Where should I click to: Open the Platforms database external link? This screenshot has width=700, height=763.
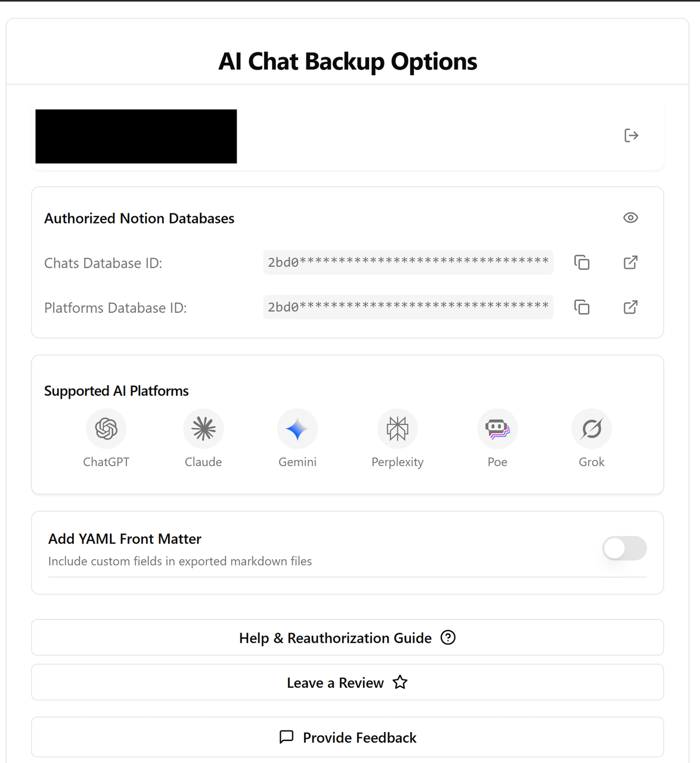[x=630, y=307]
